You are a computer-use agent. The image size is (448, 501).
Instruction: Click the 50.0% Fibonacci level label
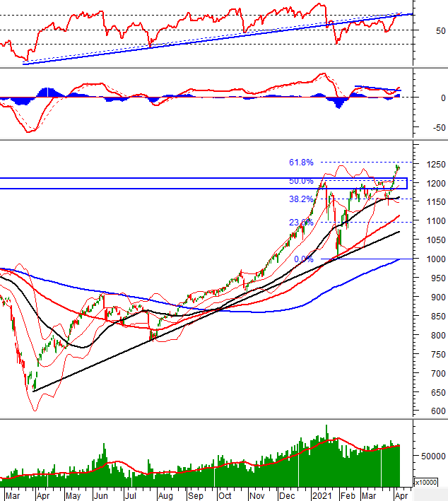[301, 181]
